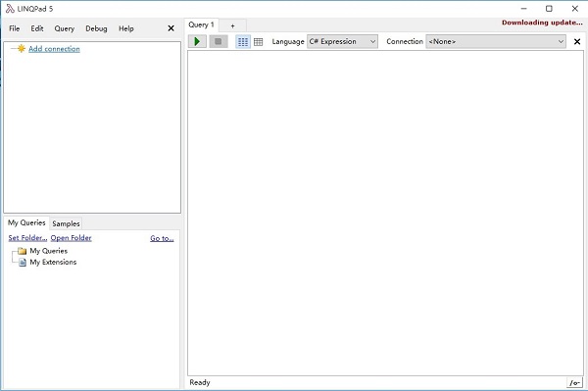The width and height of the screenshot is (588, 391).
Task: Click the Set Folder... link
Action: (x=27, y=238)
